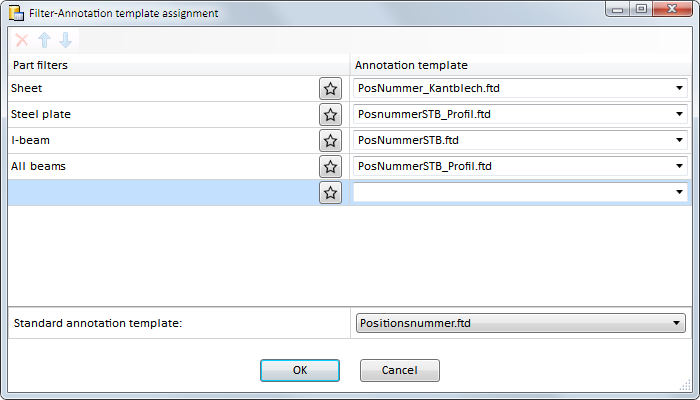Move row down with down arrow icon
700x400 pixels.
tap(66, 40)
